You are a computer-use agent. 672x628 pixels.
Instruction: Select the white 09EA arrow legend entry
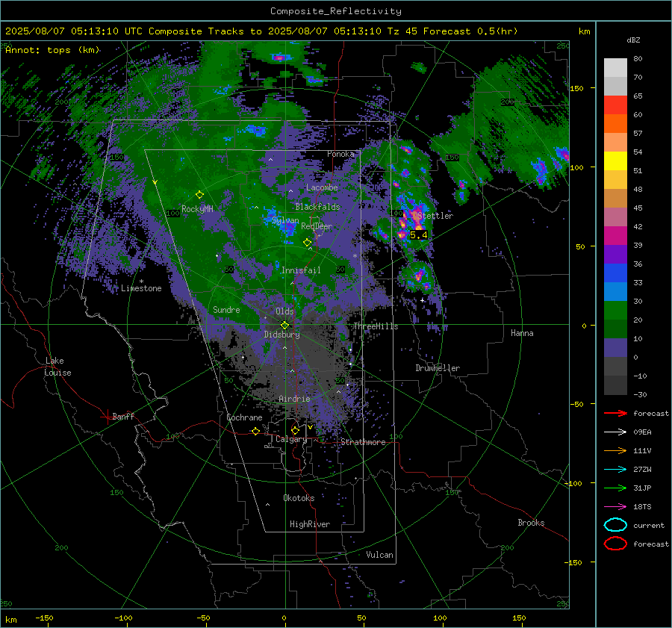[x=615, y=432]
